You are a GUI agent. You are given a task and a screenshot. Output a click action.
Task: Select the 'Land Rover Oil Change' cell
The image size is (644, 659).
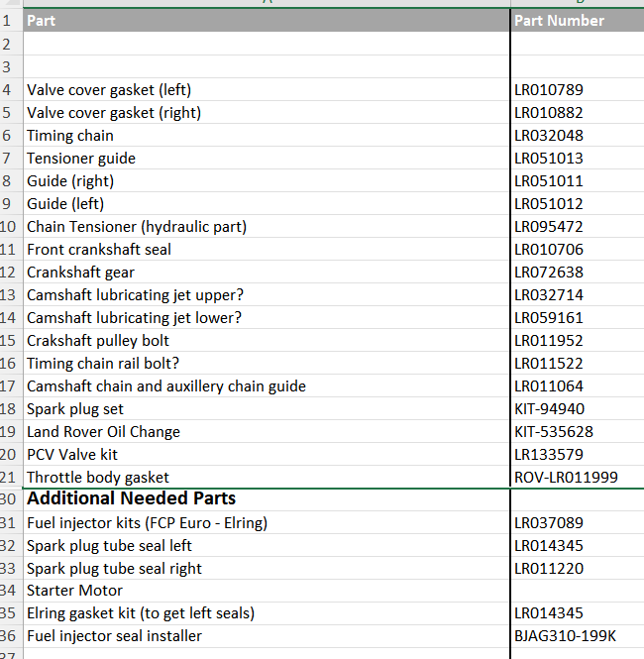[x=267, y=431]
